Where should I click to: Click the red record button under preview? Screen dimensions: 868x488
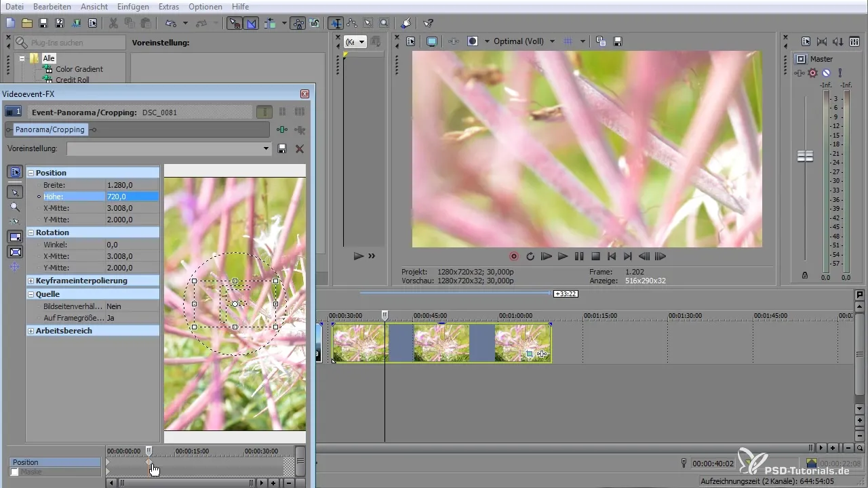[x=514, y=257]
